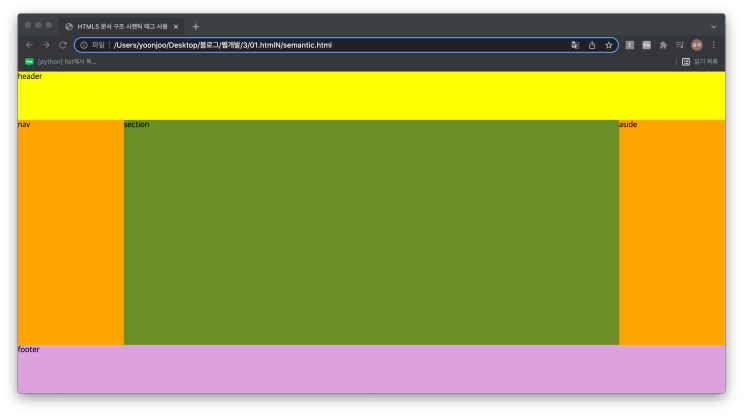Go back to the previous page

[x=29, y=45]
